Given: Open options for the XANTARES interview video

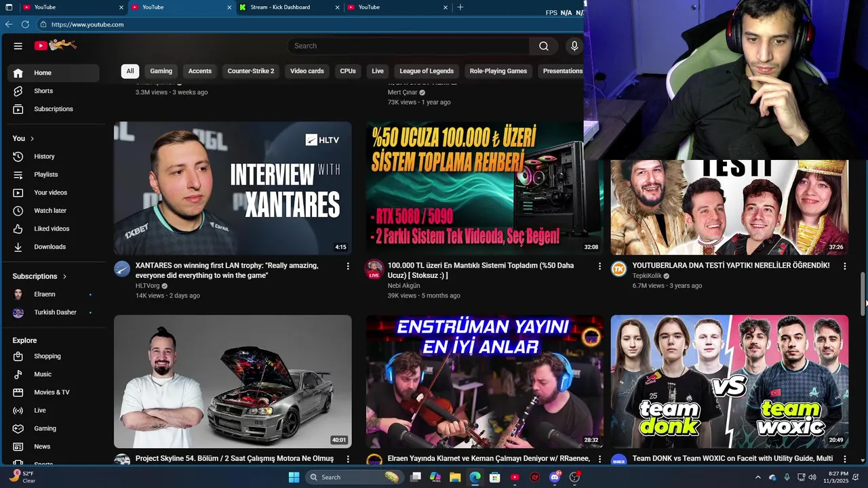Looking at the screenshot, I should click(x=348, y=266).
